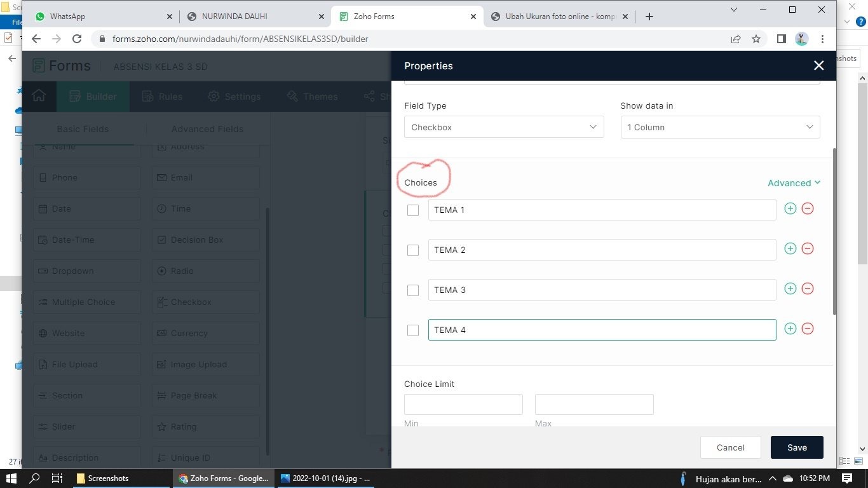Cancel the property changes

tap(731, 447)
